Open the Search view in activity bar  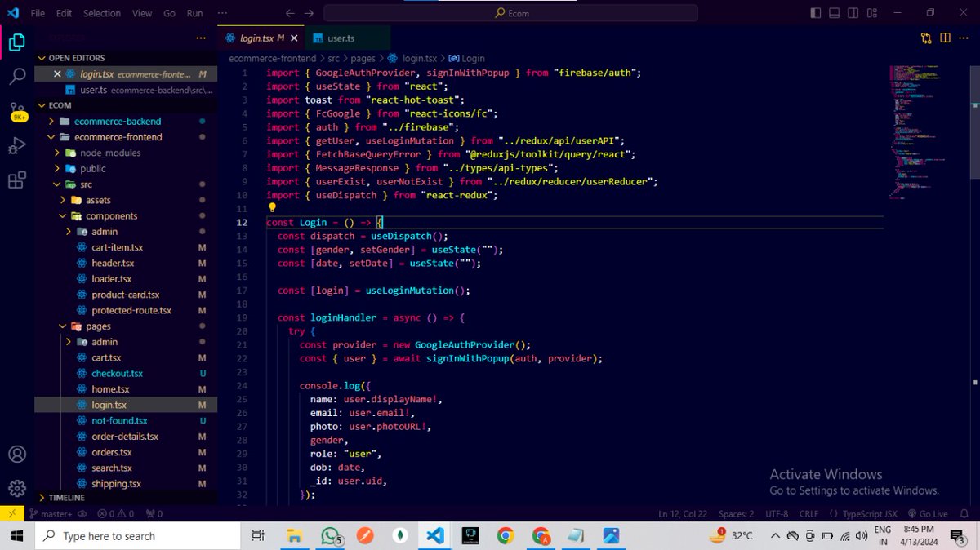point(17,78)
